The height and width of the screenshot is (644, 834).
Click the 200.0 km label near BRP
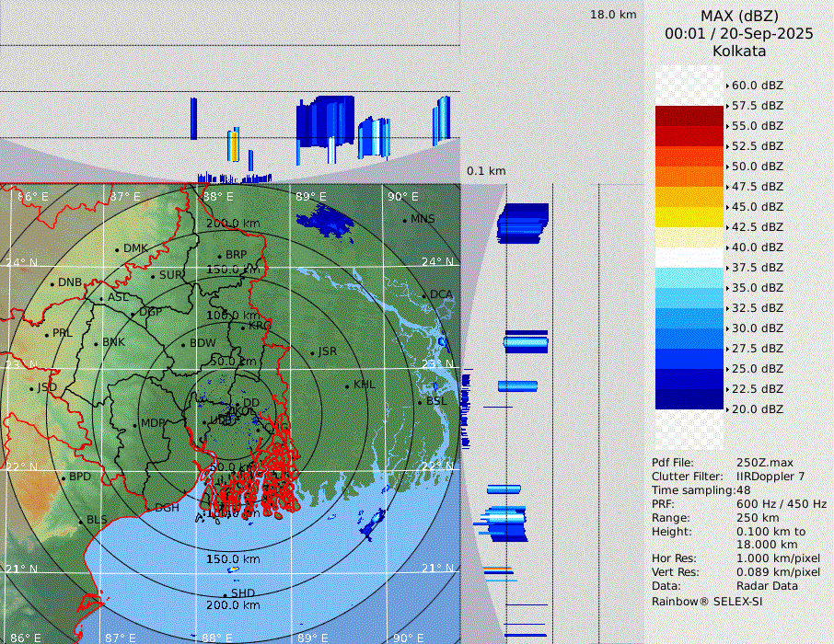click(233, 224)
